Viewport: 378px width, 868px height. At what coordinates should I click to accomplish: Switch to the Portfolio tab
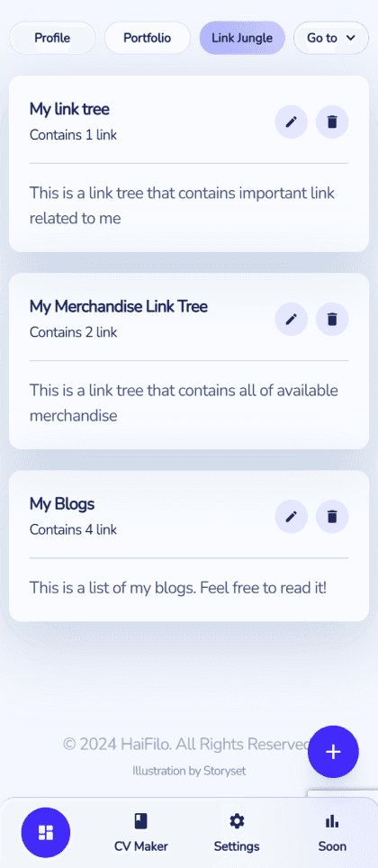[x=148, y=38]
